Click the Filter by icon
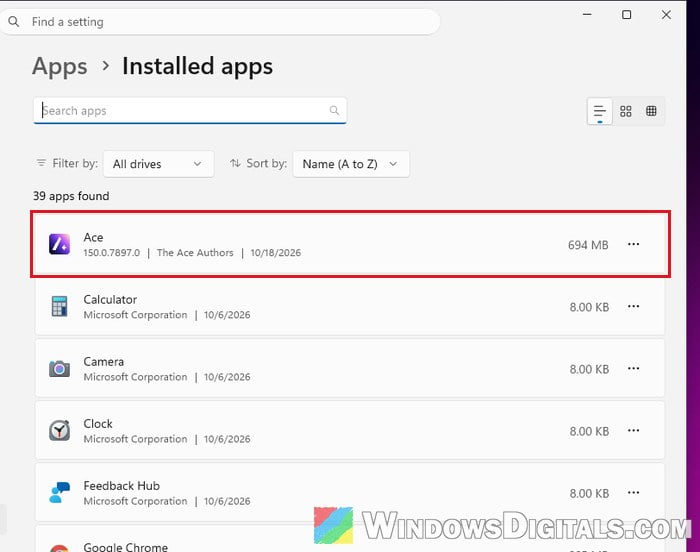Screen dimensions: 700x552 (41, 163)
